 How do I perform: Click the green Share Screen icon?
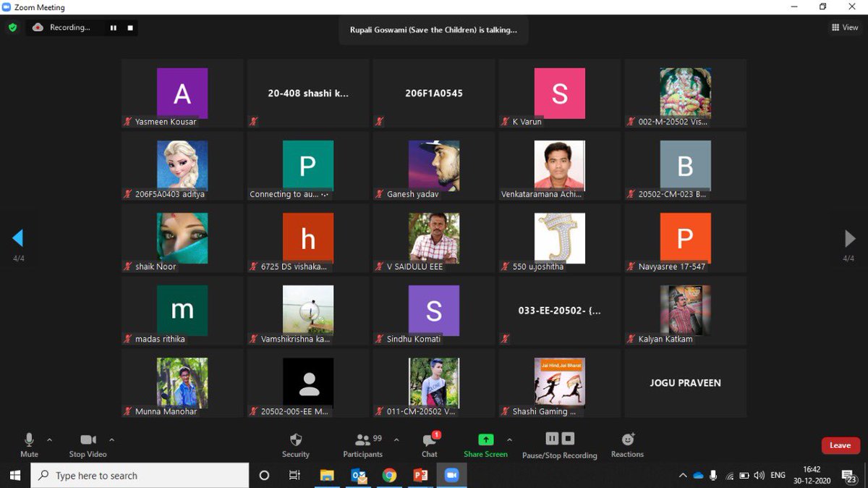click(486, 439)
